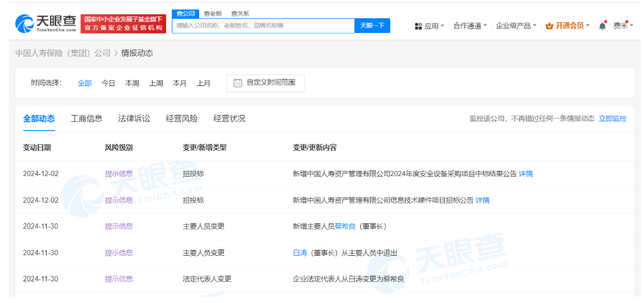Viewport: 644px width, 303px height.
Task: Click the 情报动态 breadcrumb text
Action: [137, 53]
